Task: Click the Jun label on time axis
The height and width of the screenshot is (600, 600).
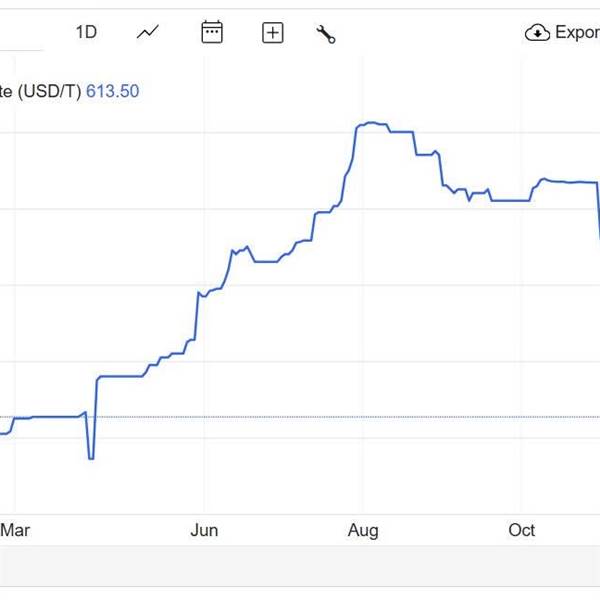Action: [x=204, y=530]
